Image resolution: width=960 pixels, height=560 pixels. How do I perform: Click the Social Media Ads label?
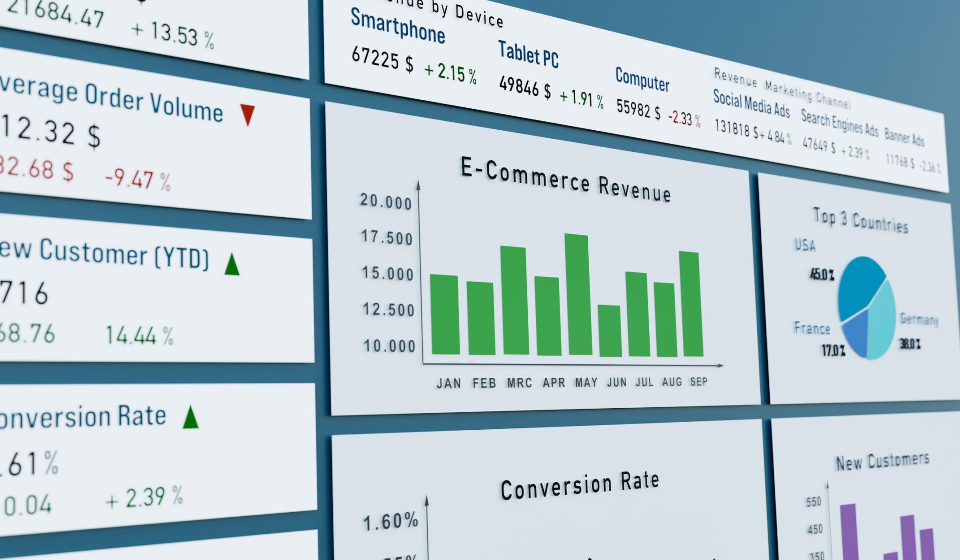pyautogui.click(x=751, y=104)
